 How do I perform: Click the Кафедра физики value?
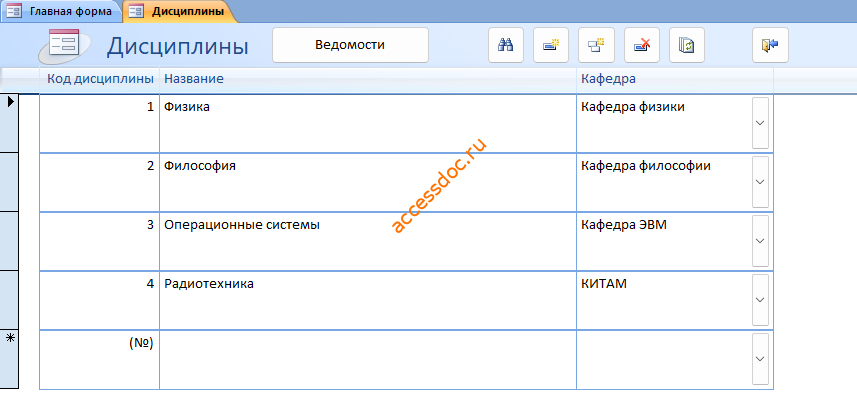pos(632,107)
